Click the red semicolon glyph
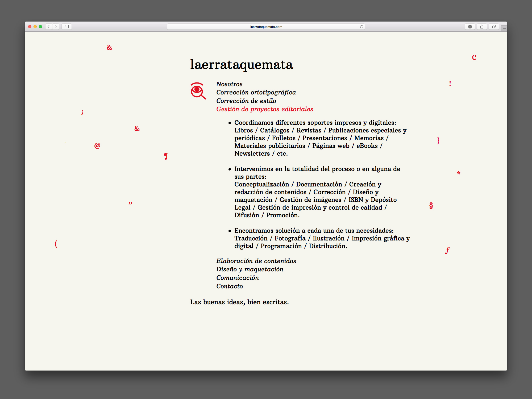This screenshot has width=532, height=399. (82, 112)
